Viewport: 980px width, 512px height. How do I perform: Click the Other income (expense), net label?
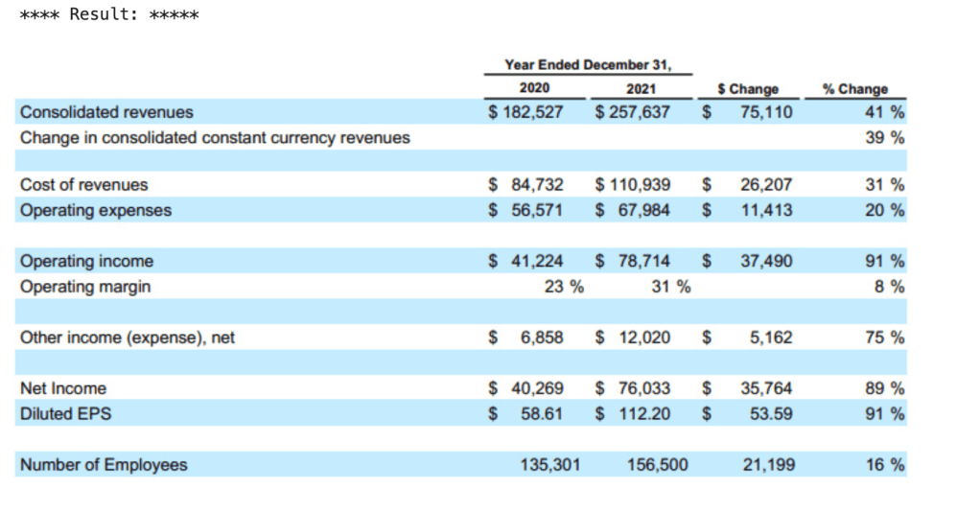coord(128,337)
